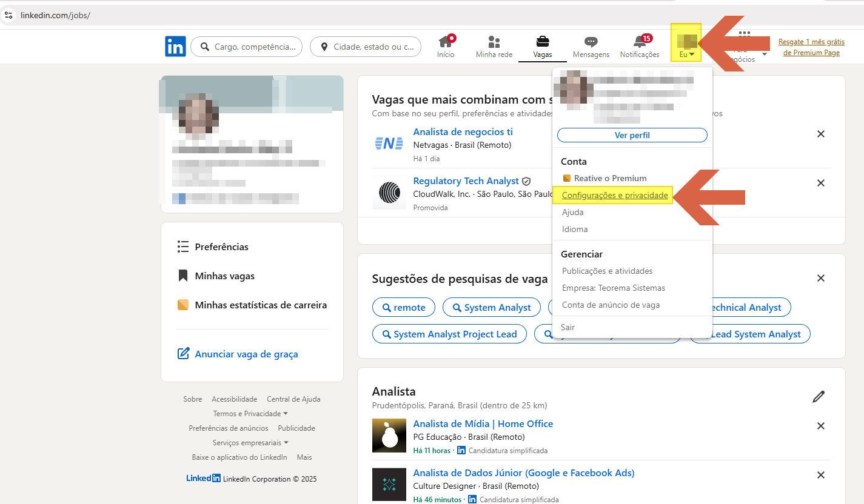Close Sugestões de pesquisas de vaga card
The width and height of the screenshot is (864, 504).
821,278
